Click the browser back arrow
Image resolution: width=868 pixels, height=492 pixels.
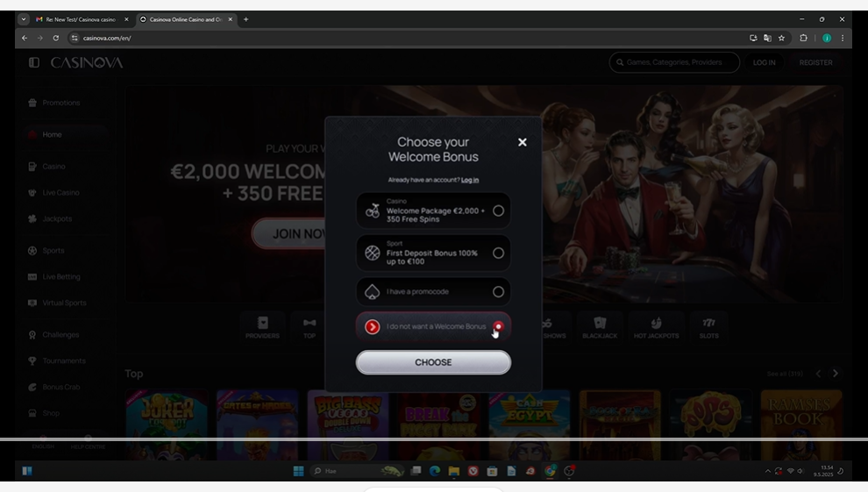[25, 39]
